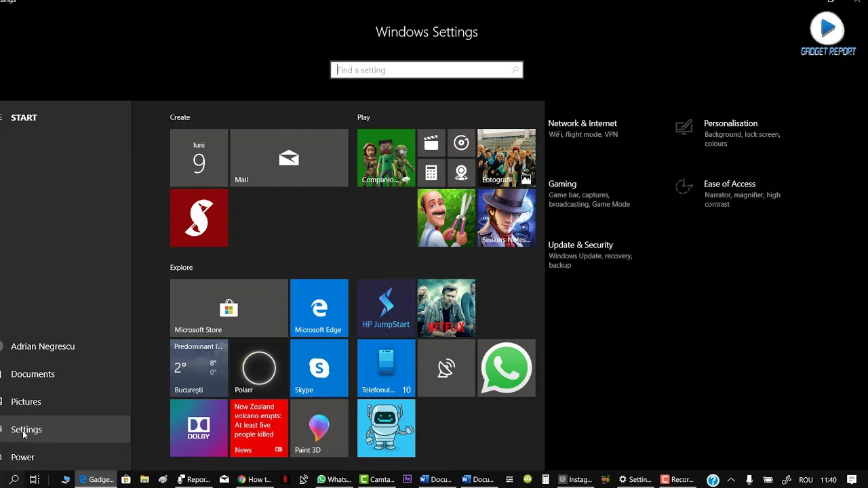Open the Groove Music disc tile
Screen dimensions: 868x488
coord(461,143)
